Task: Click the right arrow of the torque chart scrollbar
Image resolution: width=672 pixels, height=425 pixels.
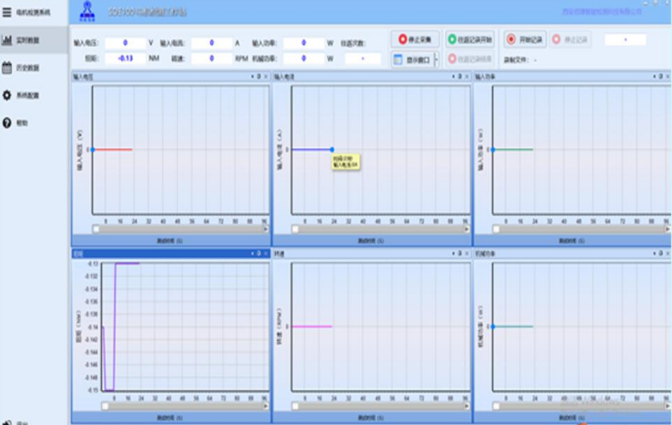Action: click(x=266, y=406)
